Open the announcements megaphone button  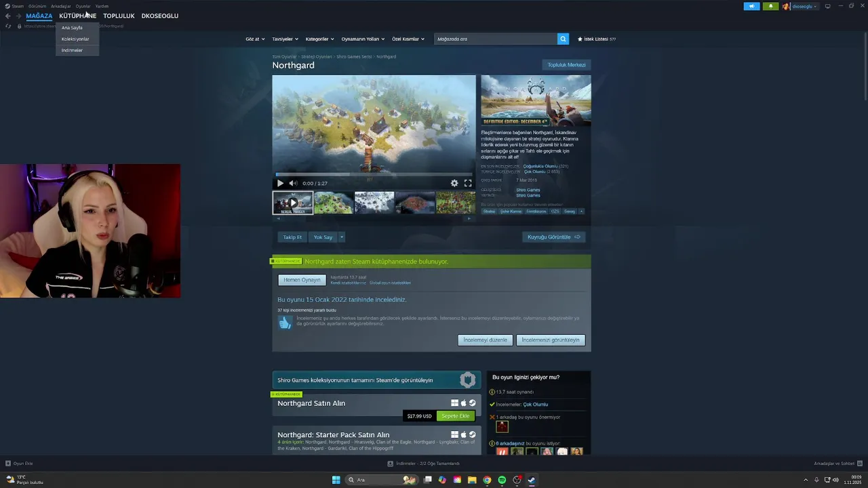tap(751, 6)
